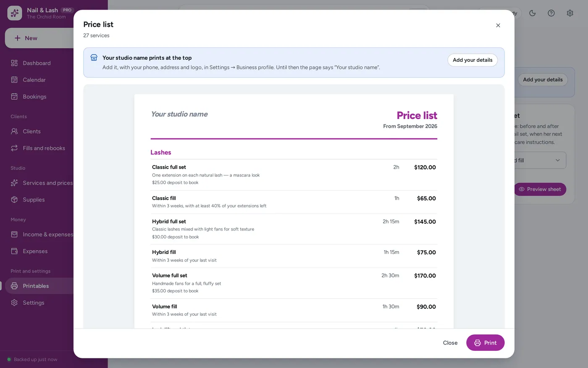
Task: Click the Fills and rebooks repeat icon
Action: pos(14,148)
